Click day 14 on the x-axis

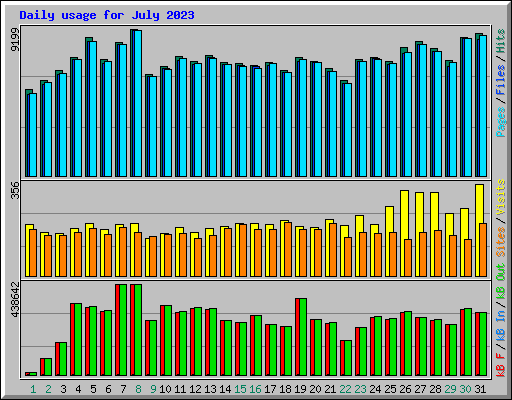pos(225,389)
